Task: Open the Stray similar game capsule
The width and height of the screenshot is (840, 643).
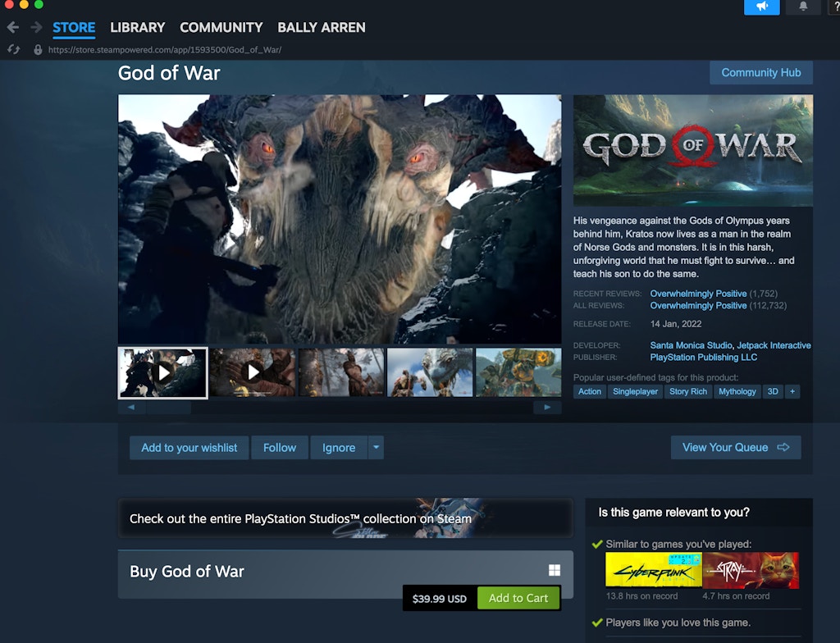Action: [751, 570]
